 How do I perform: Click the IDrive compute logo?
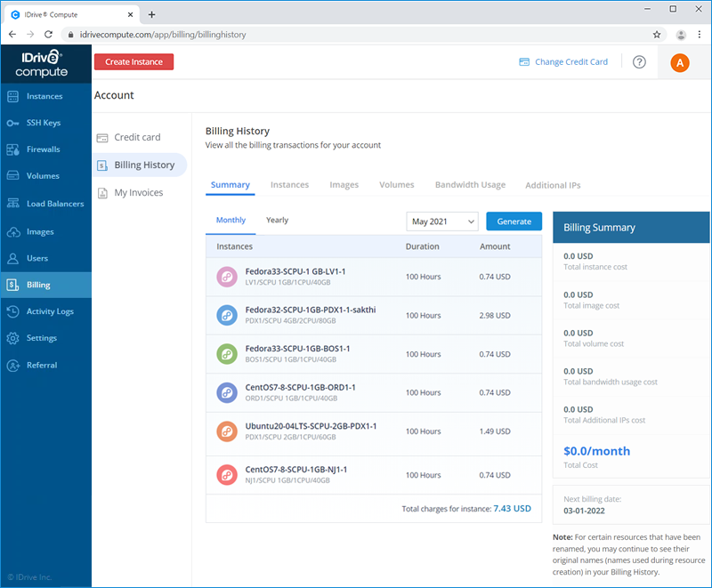41,63
